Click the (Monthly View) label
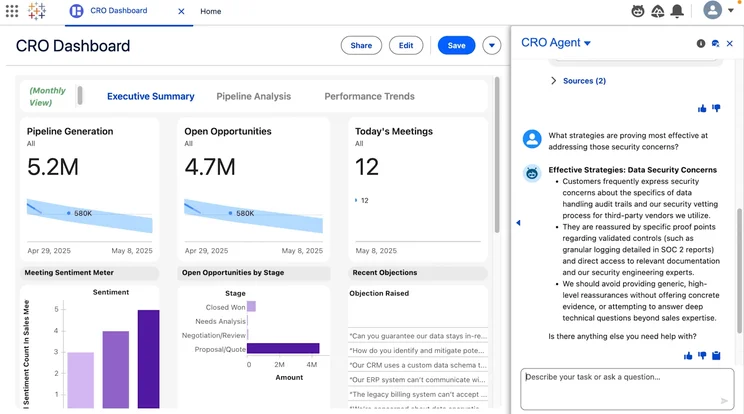This screenshot has height=414, width=744. coord(47,96)
